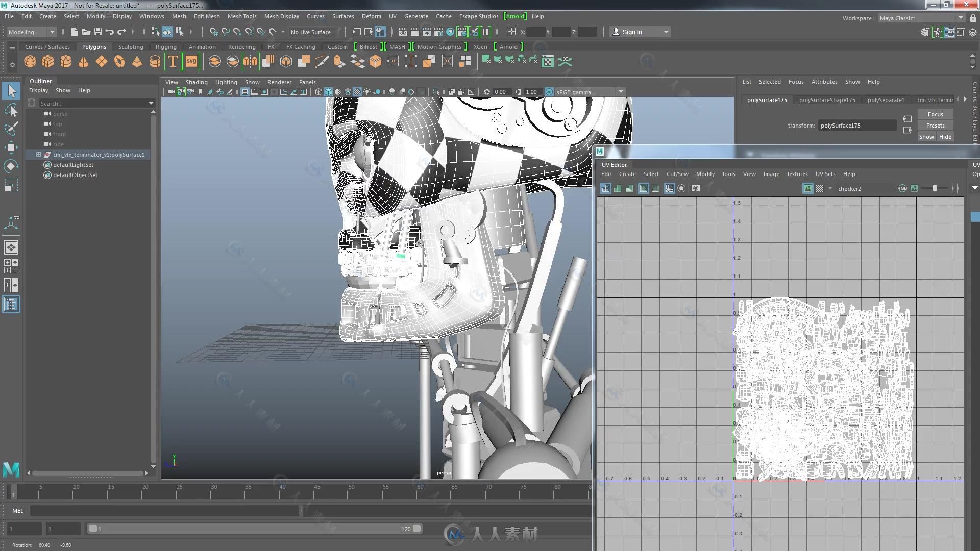The width and height of the screenshot is (980, 551).
Task: Click the Focus button in Attribute Editor
Action: click(x=935, y=114)
